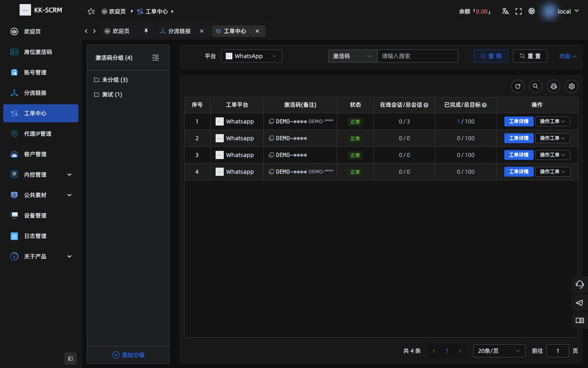Image resolution: width=588 pixels, height=368 pixels.
Task: Click the pin icon on 欢迎页 tab
Action: coord(146,31)
